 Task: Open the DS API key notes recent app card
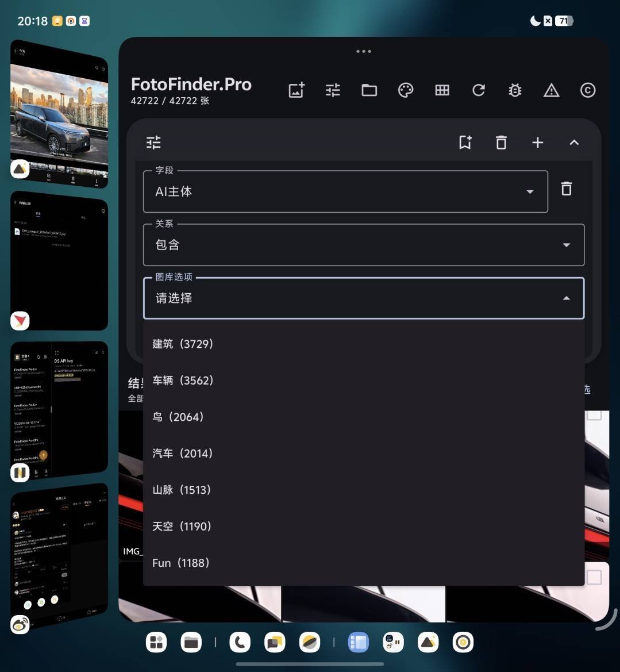coord(59,409)
